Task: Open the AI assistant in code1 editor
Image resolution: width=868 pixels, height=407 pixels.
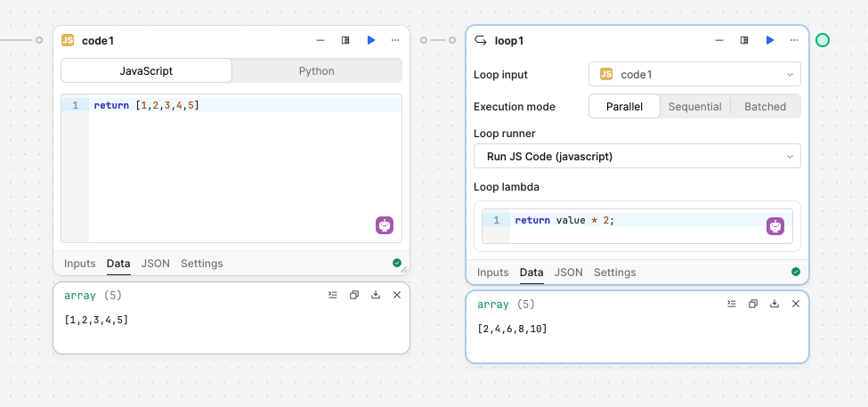Action: [x=385, y=225]
